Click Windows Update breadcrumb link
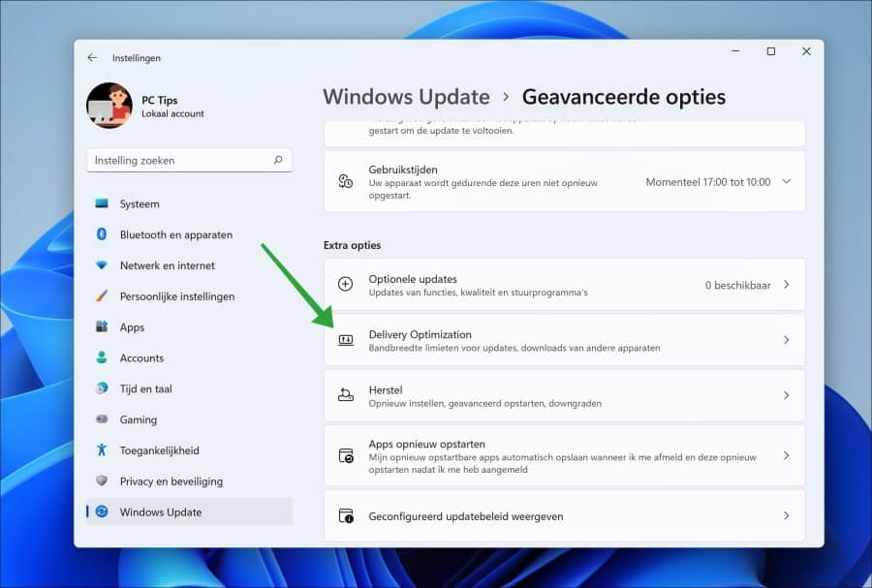 pos(407,97)
